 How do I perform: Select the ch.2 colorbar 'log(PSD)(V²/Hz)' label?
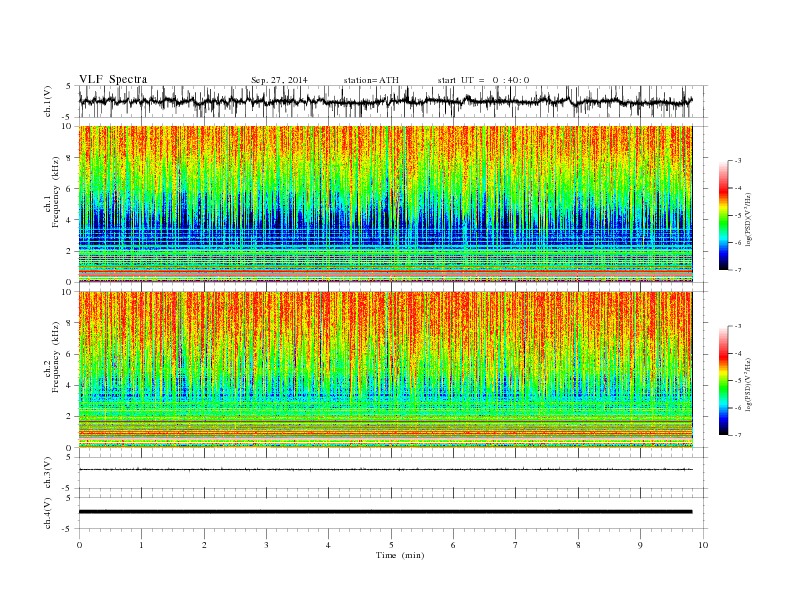pyautogui.click(x=748, y=384)
